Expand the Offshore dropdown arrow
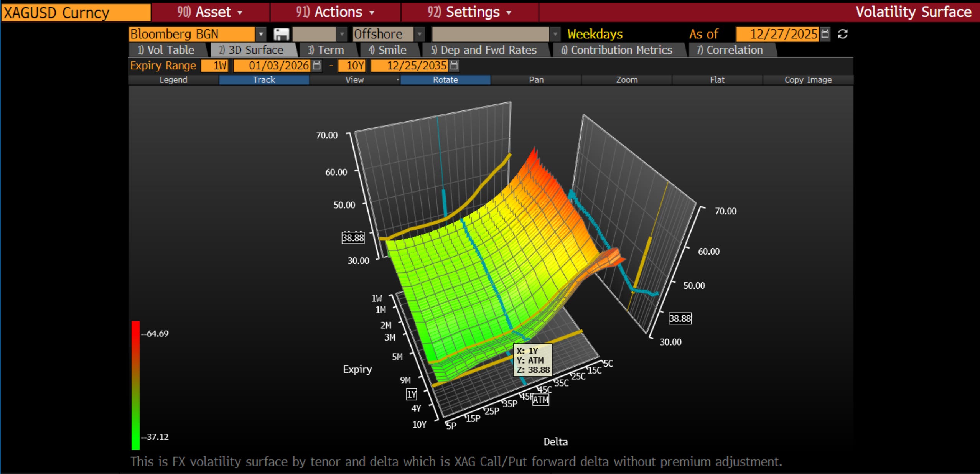The image size is (980, 474). click(420, 34)
